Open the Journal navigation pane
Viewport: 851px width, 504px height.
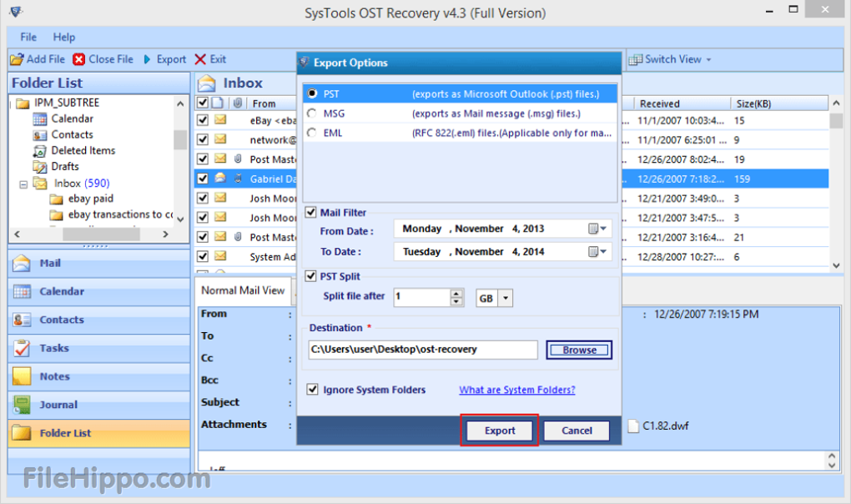98,404
